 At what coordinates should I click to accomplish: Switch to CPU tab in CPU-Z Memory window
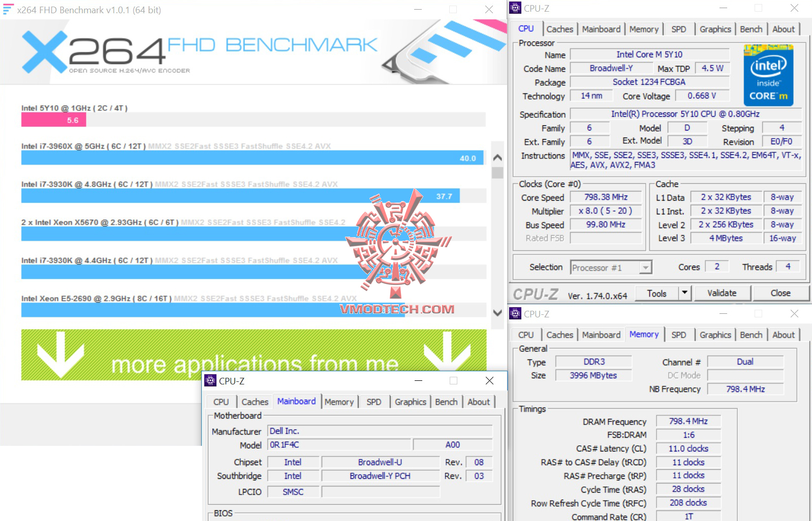(526, 335)
